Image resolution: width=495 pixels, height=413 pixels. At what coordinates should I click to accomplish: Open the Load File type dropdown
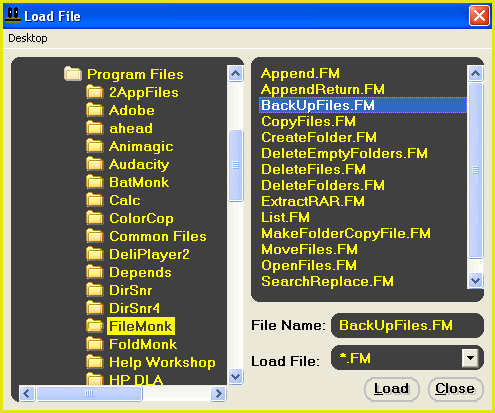click(470, 358)
